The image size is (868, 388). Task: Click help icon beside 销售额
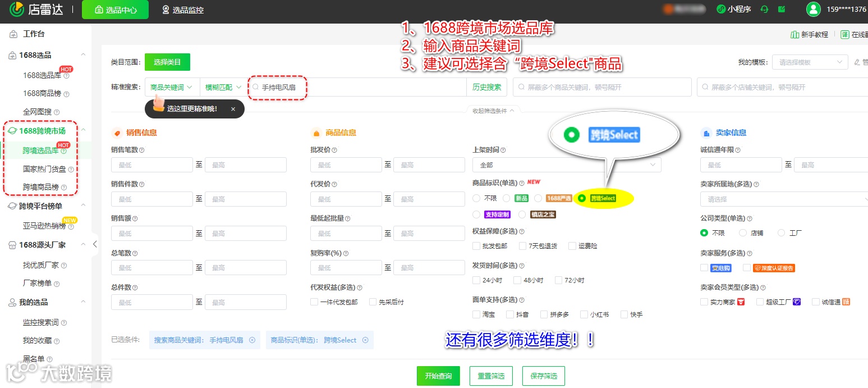[135, 218]
